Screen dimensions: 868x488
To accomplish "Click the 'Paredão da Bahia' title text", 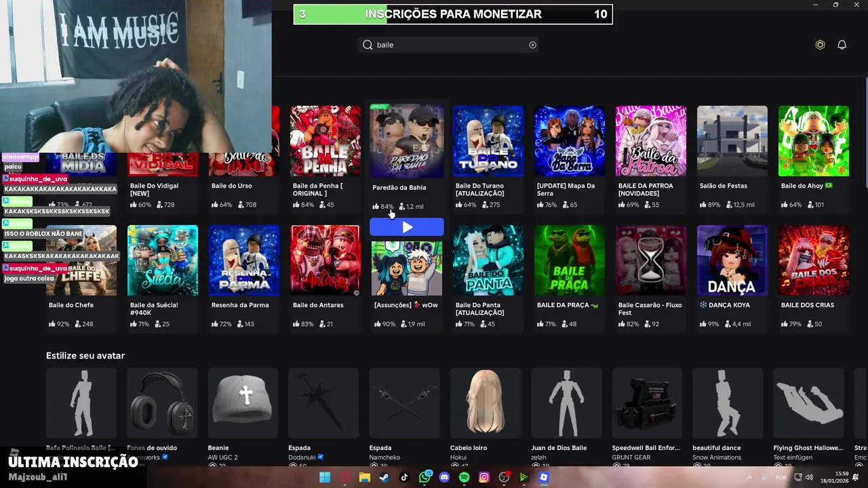I will point(399,188).
